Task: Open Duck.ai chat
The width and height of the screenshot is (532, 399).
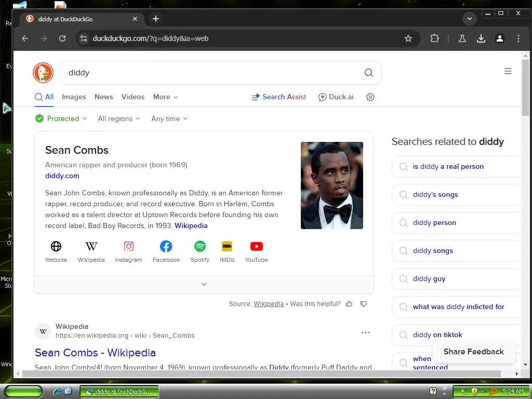Action: 336,97
